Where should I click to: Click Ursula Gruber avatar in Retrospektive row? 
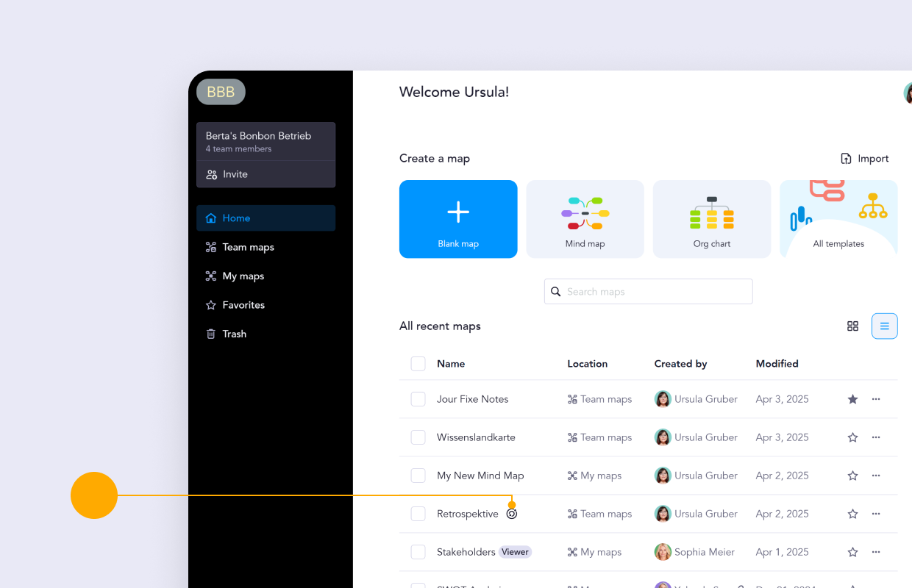(x=663, y=514)
